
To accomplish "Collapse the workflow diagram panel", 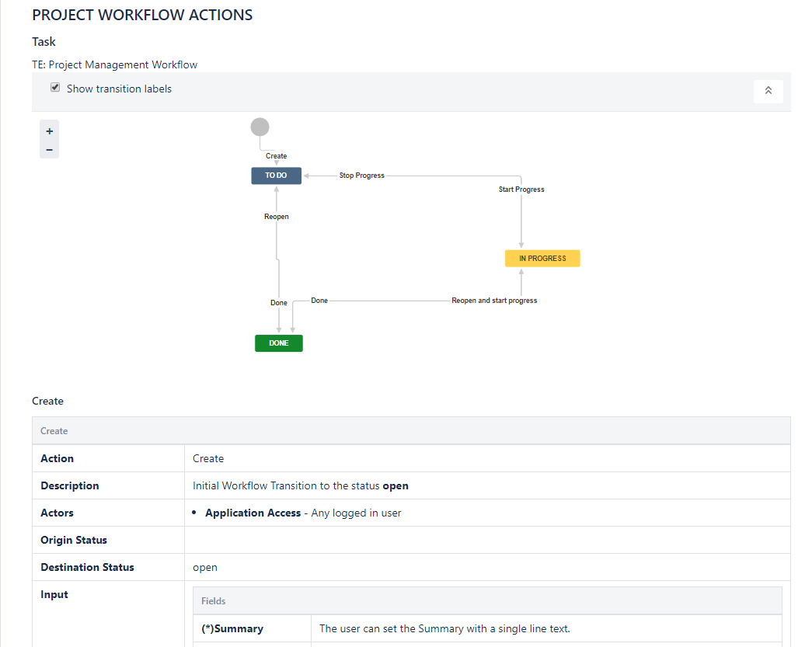I will coord(768,91).
